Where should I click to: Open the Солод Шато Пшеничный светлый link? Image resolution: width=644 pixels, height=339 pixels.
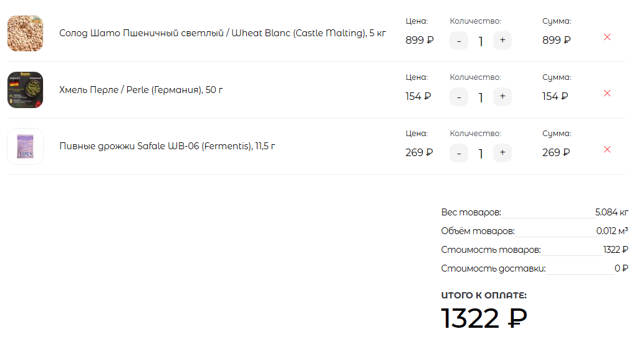(223, 33)
